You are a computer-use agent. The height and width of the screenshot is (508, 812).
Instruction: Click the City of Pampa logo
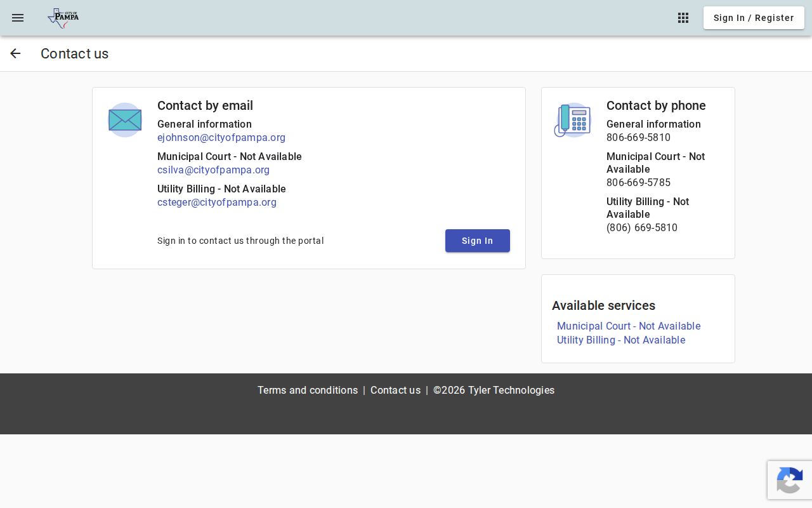point(63,18)
